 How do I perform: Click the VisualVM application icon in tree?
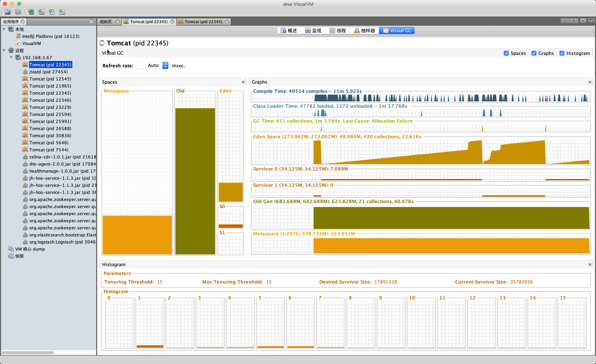[18, 43]
